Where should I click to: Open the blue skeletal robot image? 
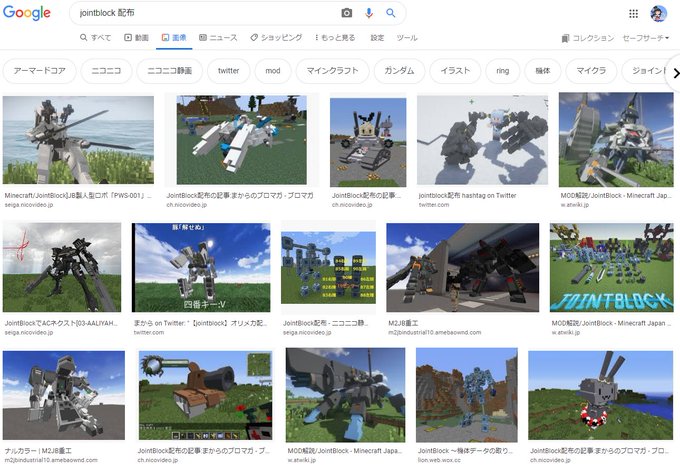[467, 395]
